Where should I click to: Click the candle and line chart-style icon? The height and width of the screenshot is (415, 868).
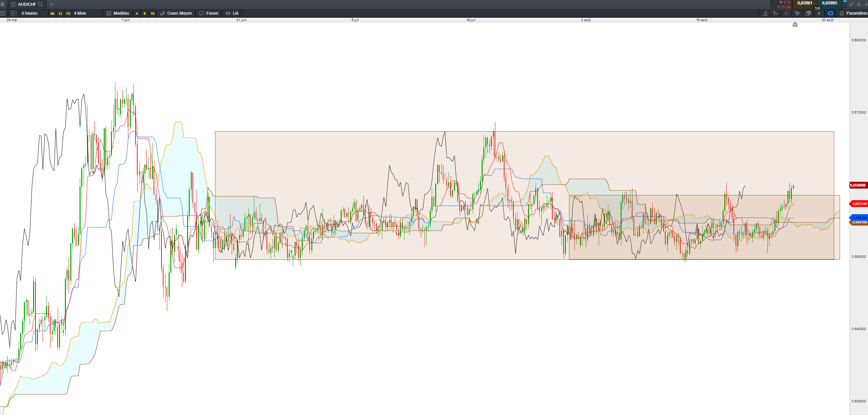click(x=819, y=13)
